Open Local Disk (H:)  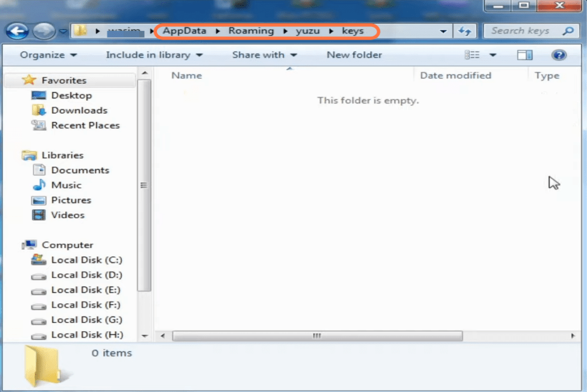pyautogui.click(x=87, y=335)
